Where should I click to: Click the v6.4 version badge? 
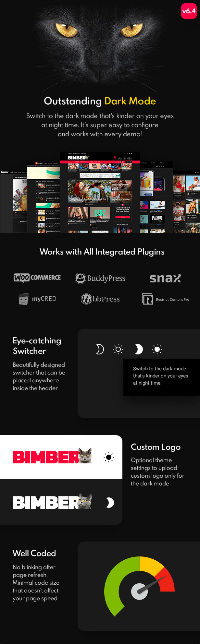[x=189, y=11]
